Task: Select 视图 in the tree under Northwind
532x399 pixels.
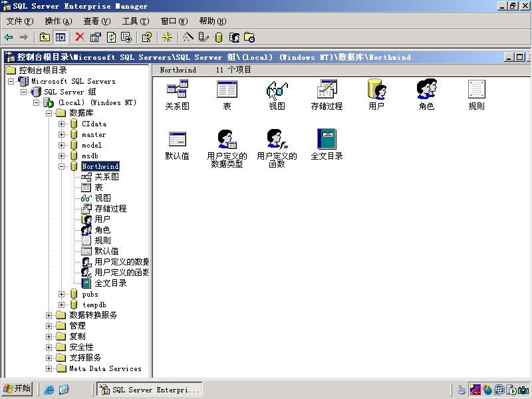Action: pyautogui.click(x=102, y=198)
